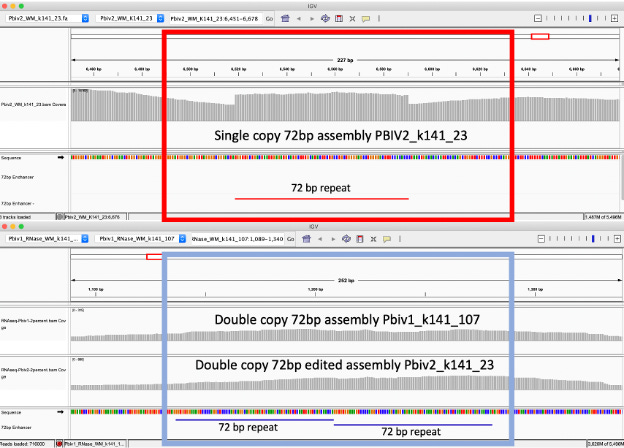
Task: Go back in the top IGV window toolbar
Action: point(298,19)
